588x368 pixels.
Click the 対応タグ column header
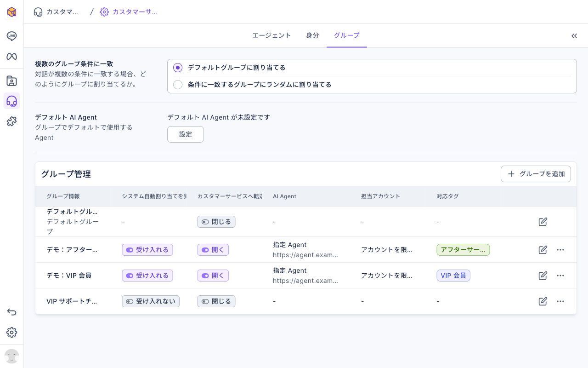(448, 196)
